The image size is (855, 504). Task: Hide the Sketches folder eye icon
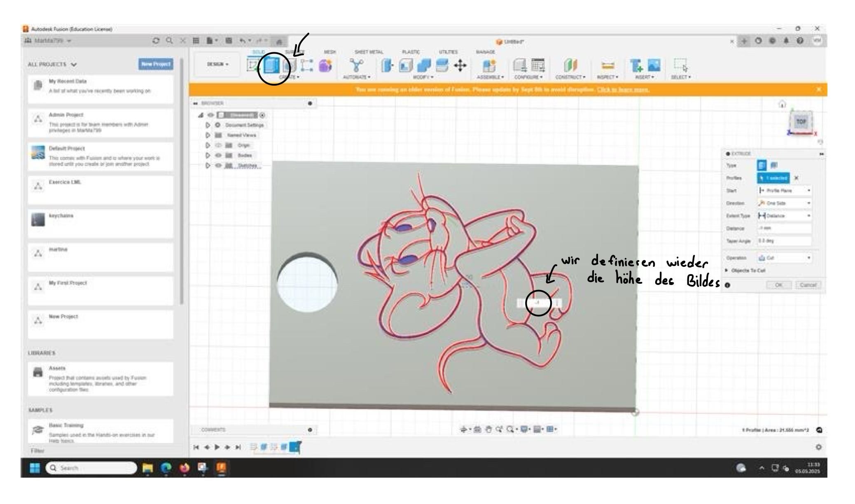(219, 166)
